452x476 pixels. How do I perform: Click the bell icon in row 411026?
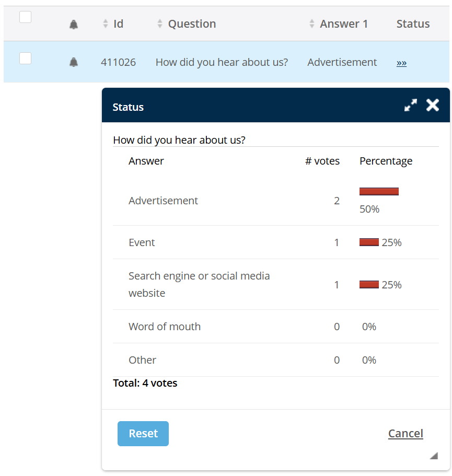pyautogui.click(x=74, y=62)
